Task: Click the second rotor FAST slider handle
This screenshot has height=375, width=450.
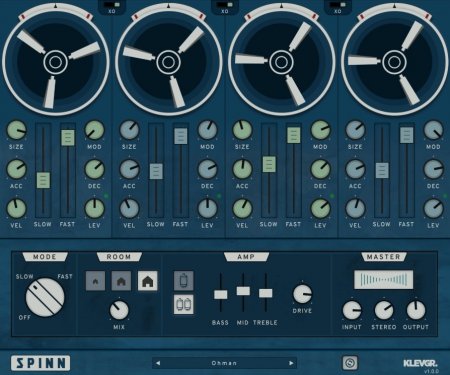Action: coord(181,136)
